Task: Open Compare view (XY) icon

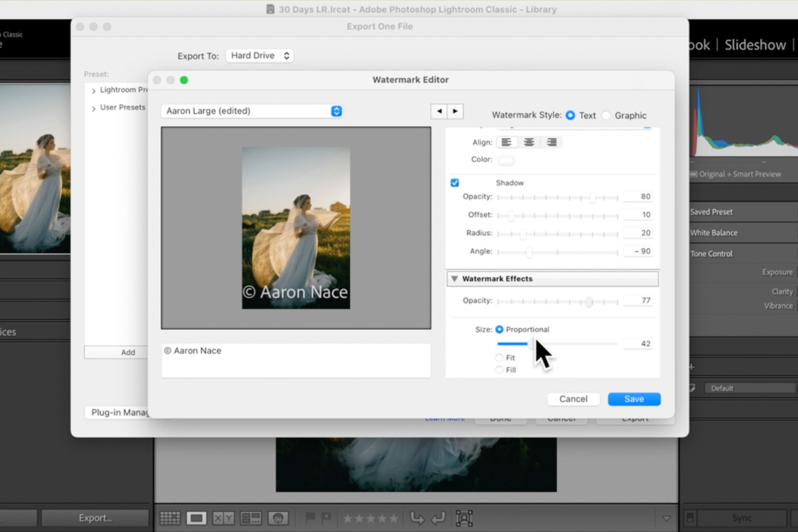Action: (x=223, y=518)
